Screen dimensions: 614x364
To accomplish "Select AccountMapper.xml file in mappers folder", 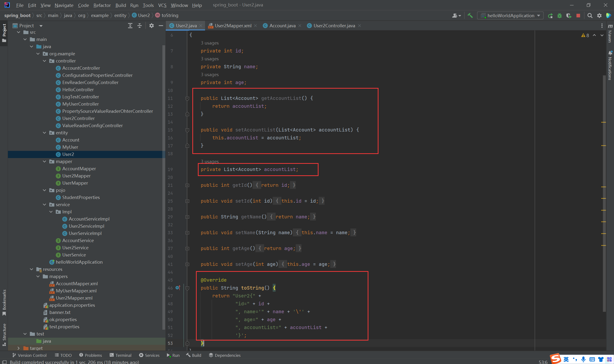I will (x=77, y=284).
